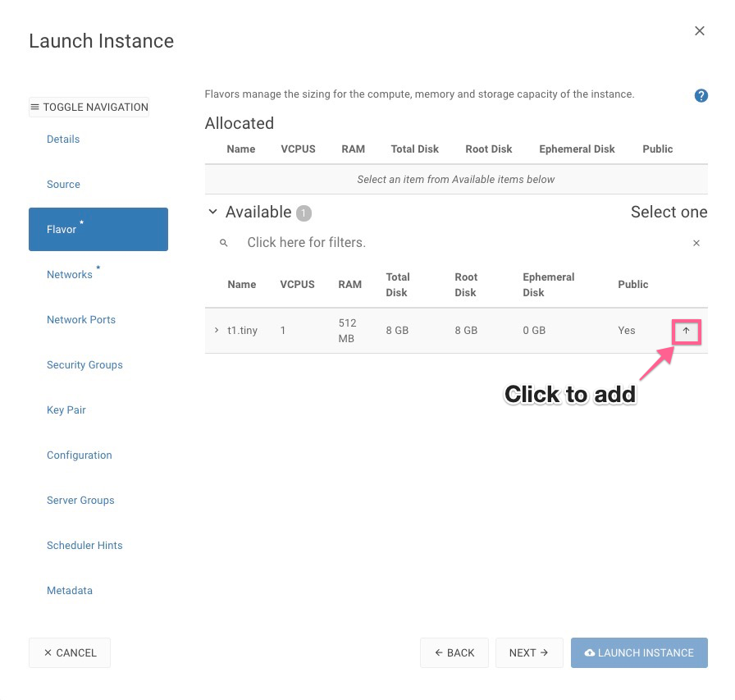Click the Back button

454,652
